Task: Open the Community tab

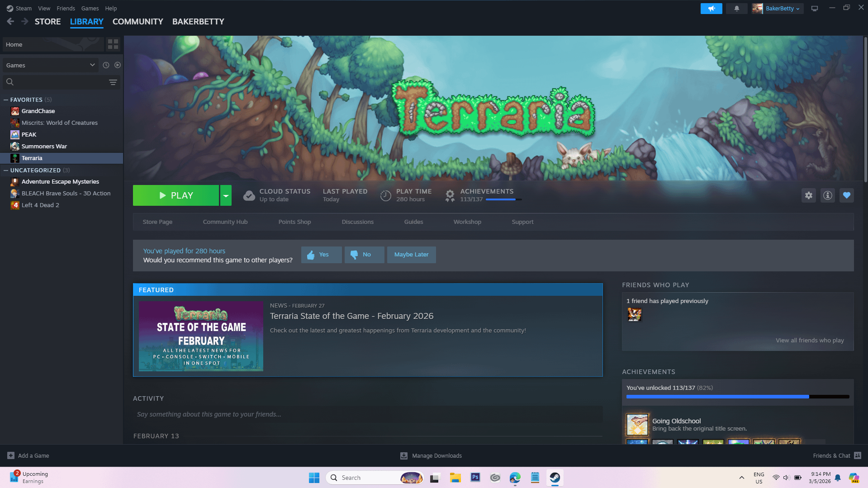Action: (138, 22)
